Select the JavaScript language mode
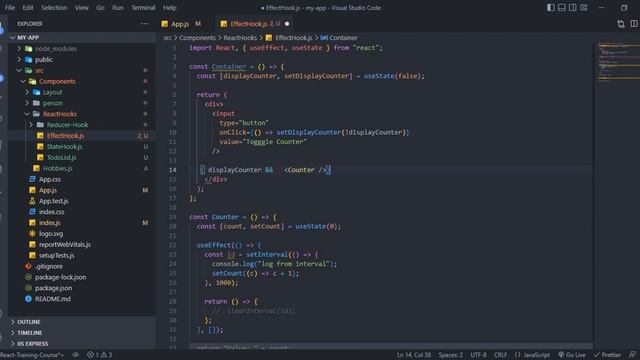The height and width of the screenshot is (360, 640). 532,355
